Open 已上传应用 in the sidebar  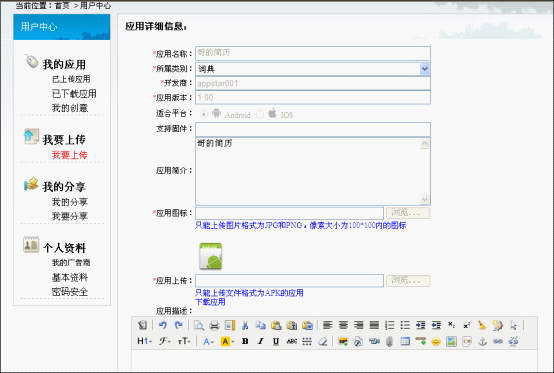point(71,79)
